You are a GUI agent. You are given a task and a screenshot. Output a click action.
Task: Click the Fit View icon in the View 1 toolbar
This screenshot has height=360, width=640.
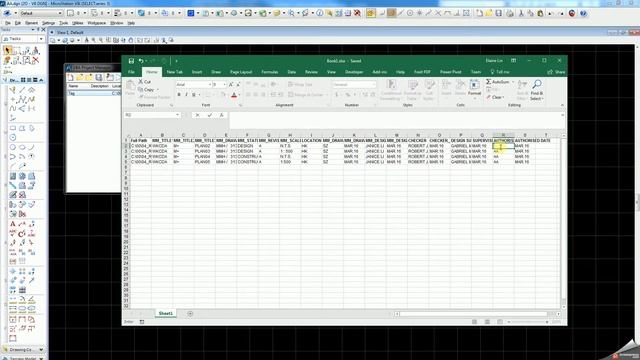pyautogui.click(x=116, y=40)
